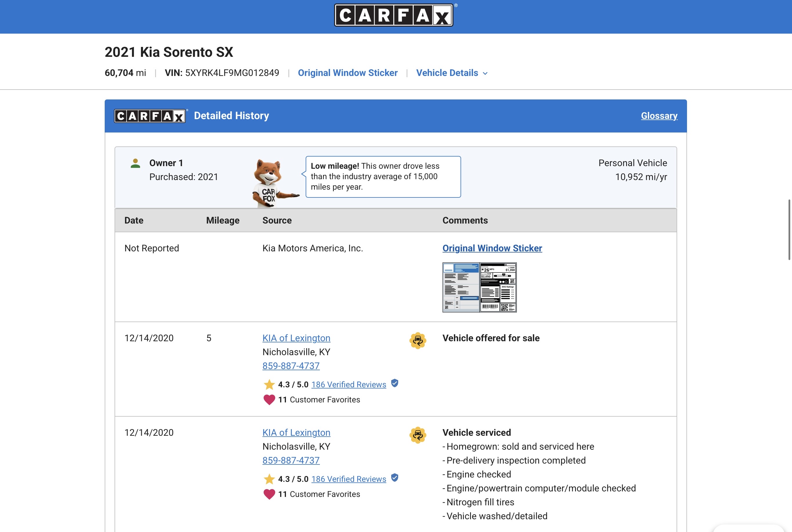Open the Glossary link
The image size is (792, 532).
[x=659, y=116]
